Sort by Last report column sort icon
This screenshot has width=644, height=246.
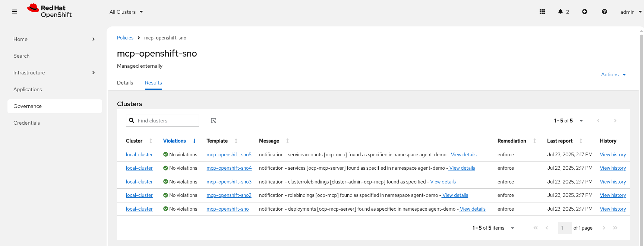pos(581,141)
